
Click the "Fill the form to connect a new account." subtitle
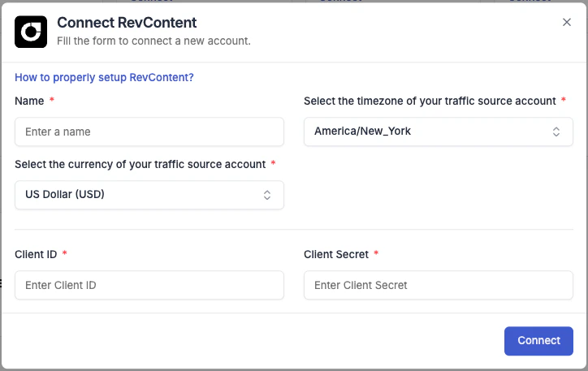(153, 41)
